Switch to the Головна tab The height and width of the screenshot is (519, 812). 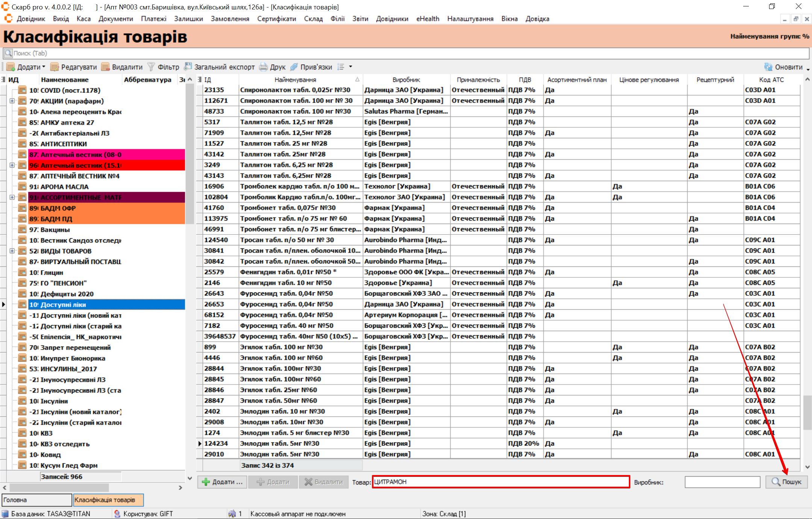pyautogui.click(x=36, y=500)
